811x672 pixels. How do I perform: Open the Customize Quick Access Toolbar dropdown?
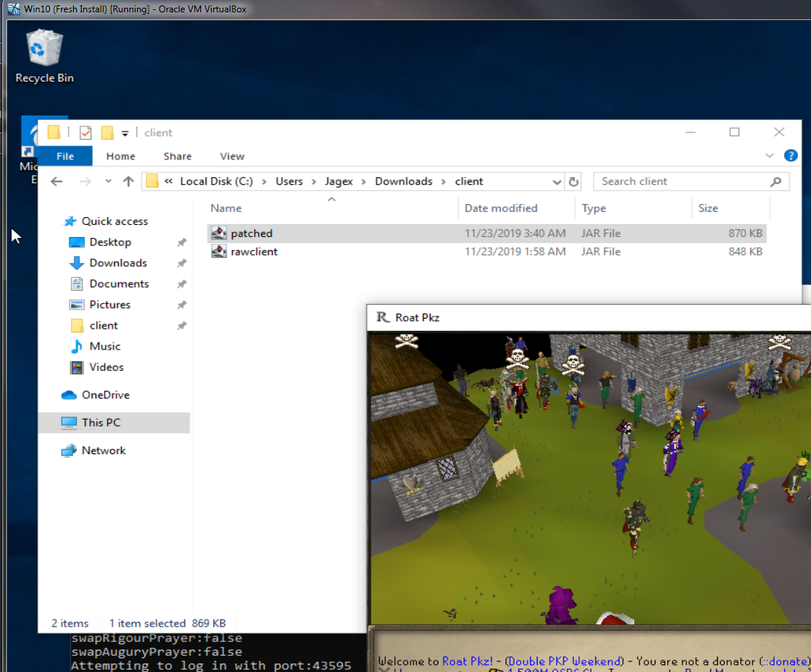[125, 133]
